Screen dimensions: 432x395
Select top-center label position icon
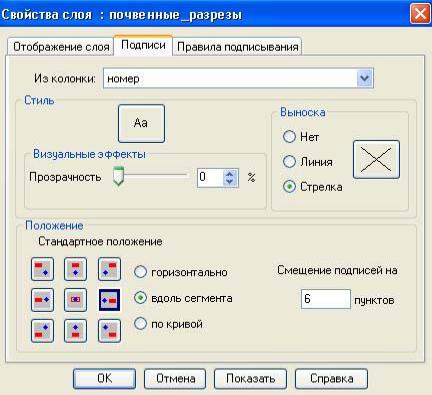click(x=75, y=269)
